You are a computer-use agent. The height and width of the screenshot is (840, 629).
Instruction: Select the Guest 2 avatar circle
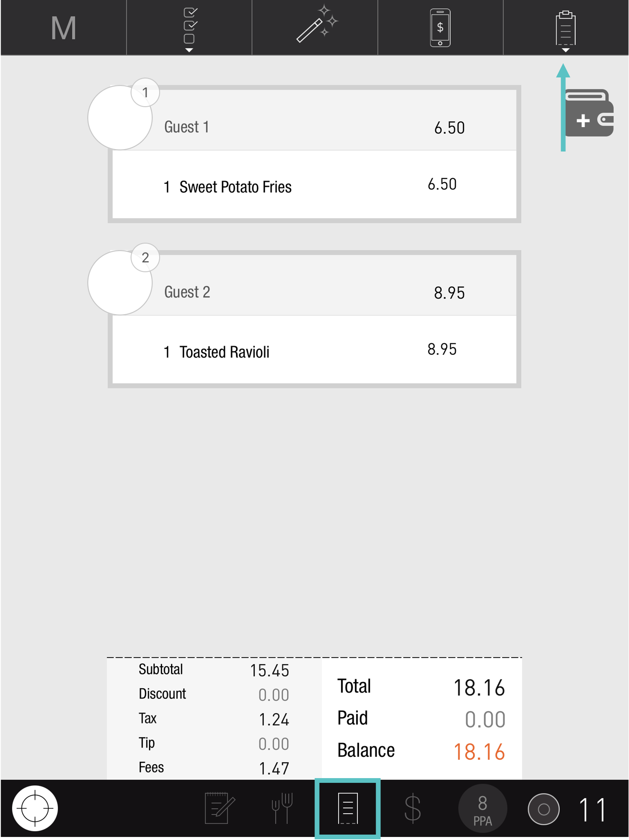pyautogui.click(x=119, y=283)
